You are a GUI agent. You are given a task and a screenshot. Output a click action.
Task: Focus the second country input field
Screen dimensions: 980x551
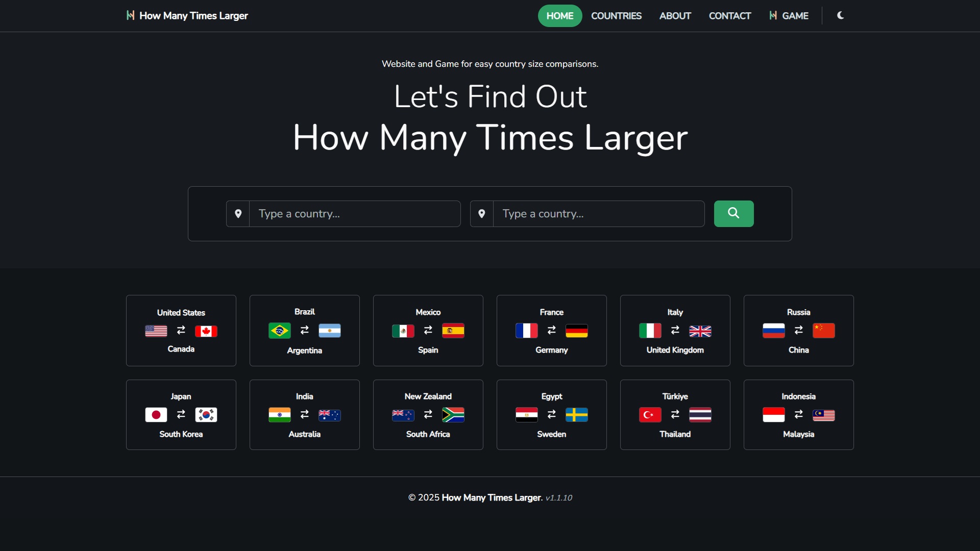pyautogui.click(x=599, y=213)
